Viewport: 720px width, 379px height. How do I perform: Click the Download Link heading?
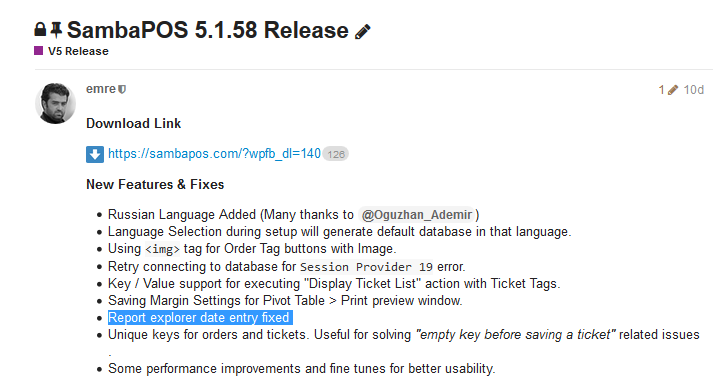click(134, 124)
